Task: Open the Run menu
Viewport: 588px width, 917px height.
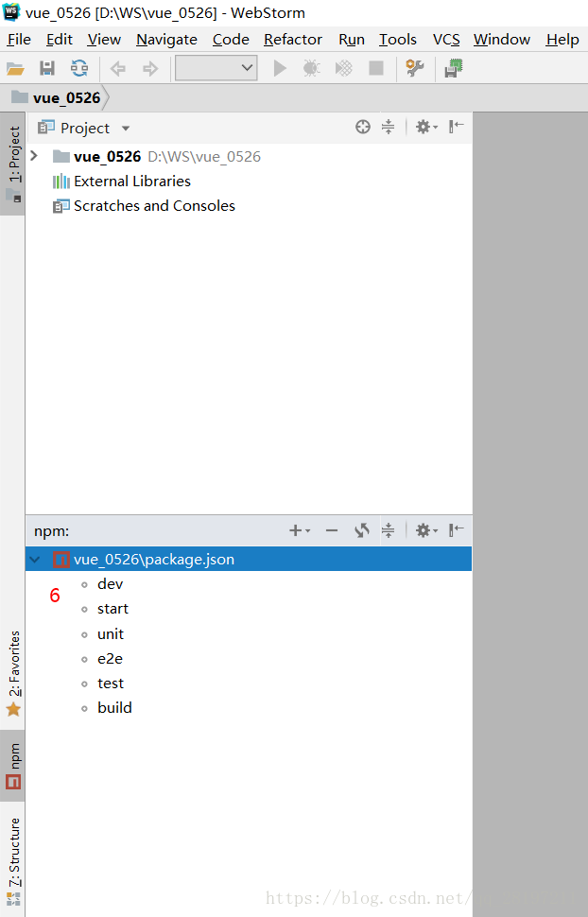Action: pyautogui.click(x=351, y=39)
